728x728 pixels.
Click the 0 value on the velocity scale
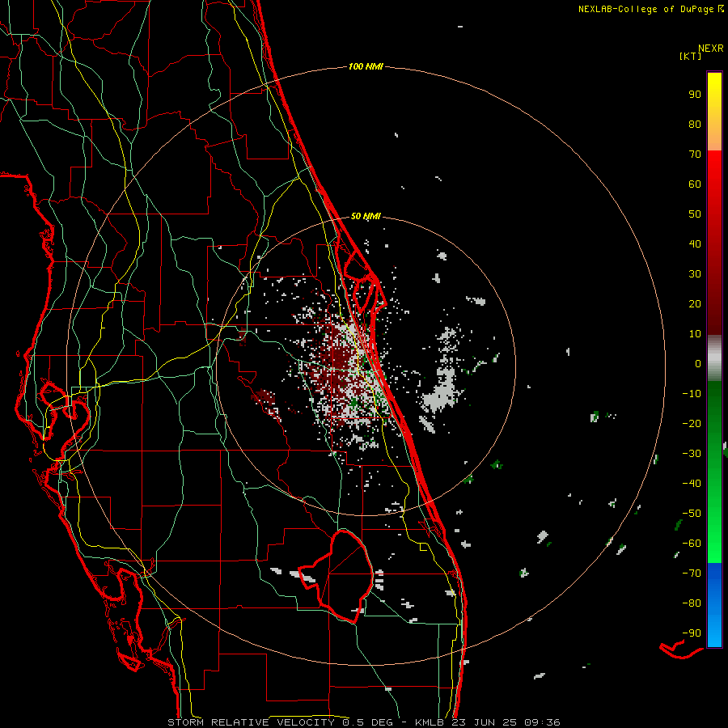pyautogui.click(x=698, y=363)
